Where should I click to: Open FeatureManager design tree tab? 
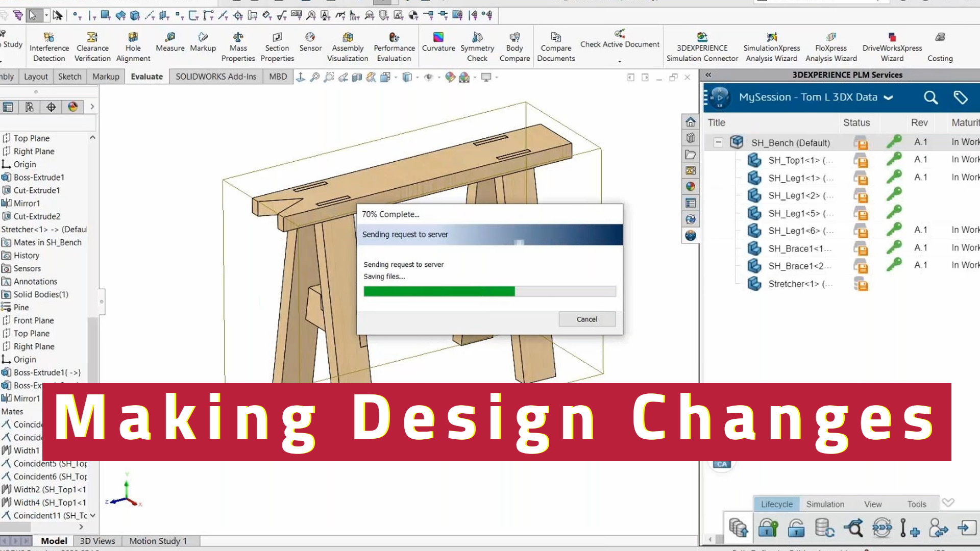(x=8, y=107)
